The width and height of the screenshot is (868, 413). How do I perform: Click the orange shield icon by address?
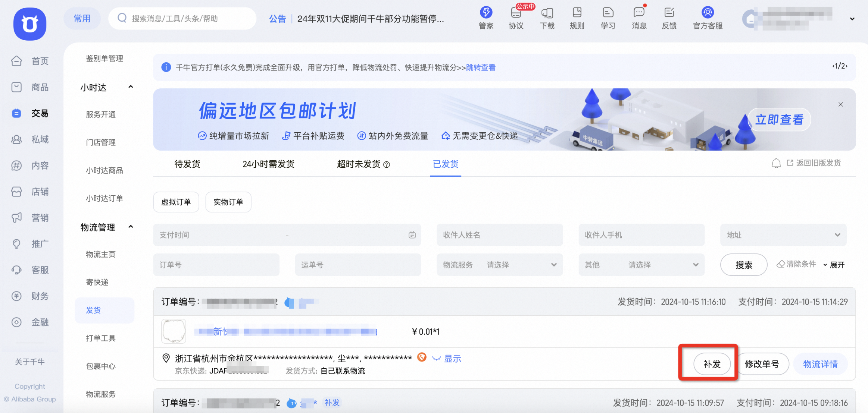(422, 357)
